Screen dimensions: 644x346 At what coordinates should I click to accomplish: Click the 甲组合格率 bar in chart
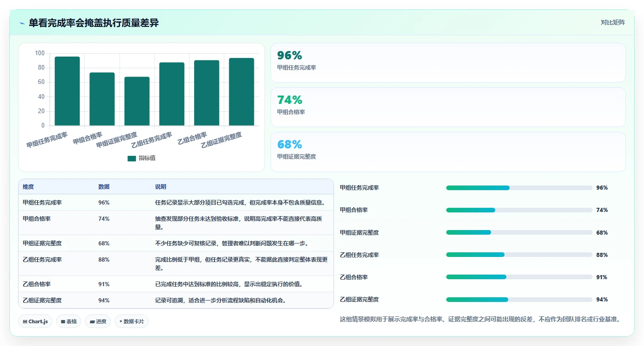pos(102,99)
